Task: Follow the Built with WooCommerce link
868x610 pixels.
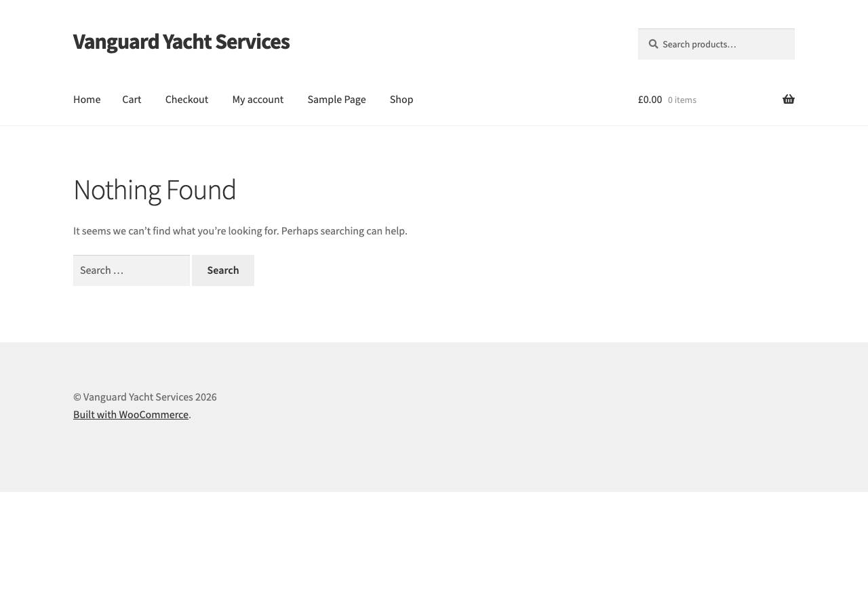Action: (x=131, y=415)
